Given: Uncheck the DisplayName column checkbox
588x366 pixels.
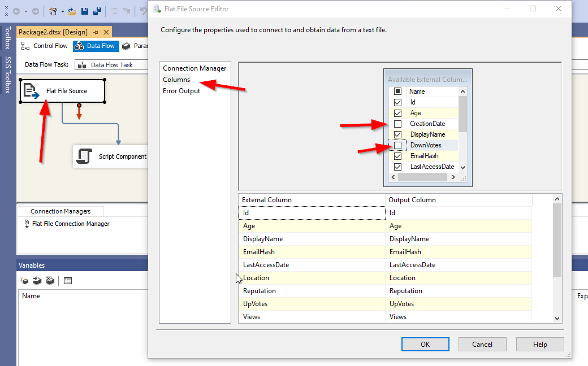Looking at the screenshot, I should point(398,134).
